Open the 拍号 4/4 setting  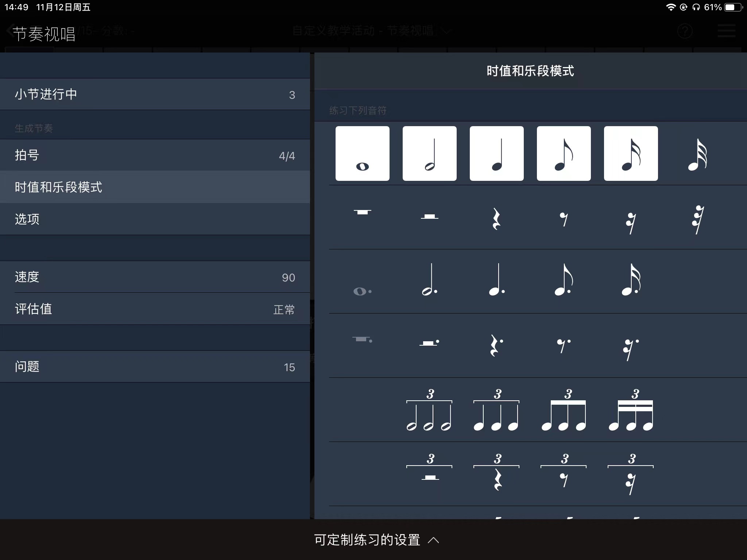[155, 155]
